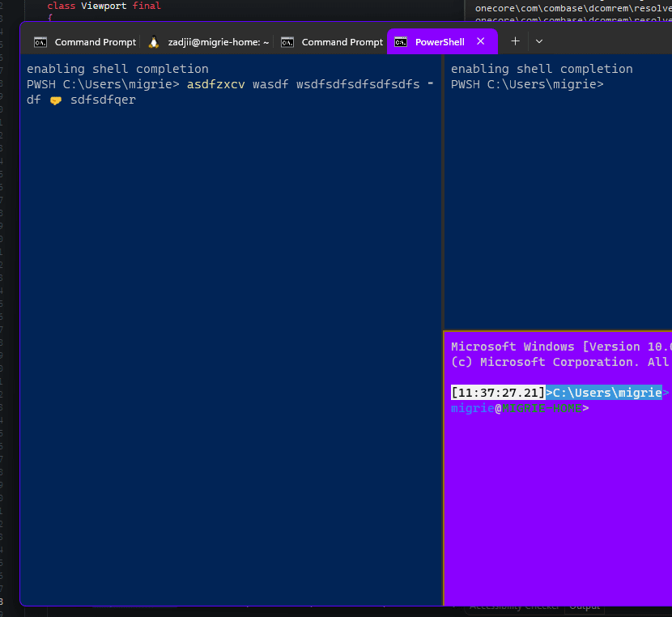Click 'enabling shell completion' in the left pane
The height and width of the screenshot is (617, 672).
click(117, 69)
